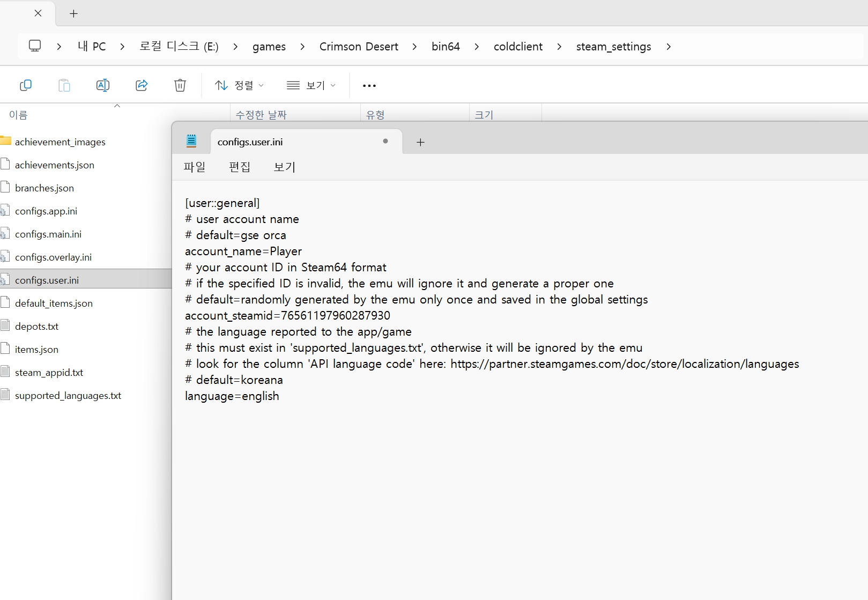Sort by 유형 column header
This screenshot has width=868, height=600.
375,115
